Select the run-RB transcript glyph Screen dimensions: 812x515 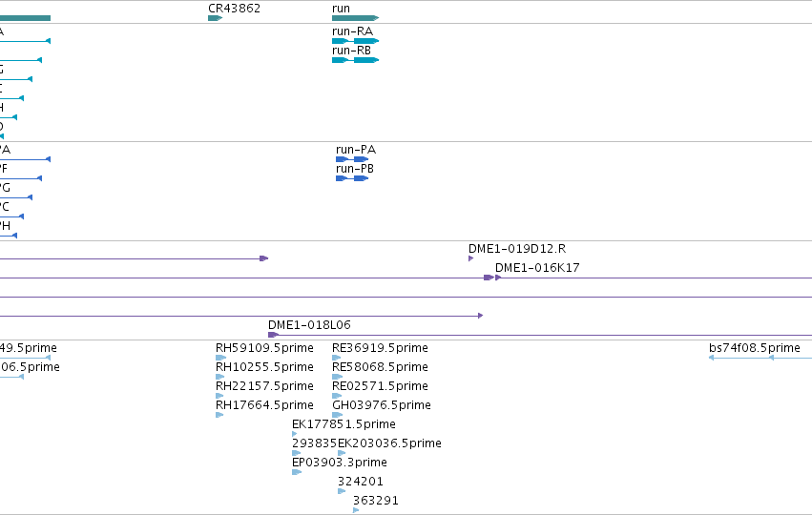pos(355,60)
